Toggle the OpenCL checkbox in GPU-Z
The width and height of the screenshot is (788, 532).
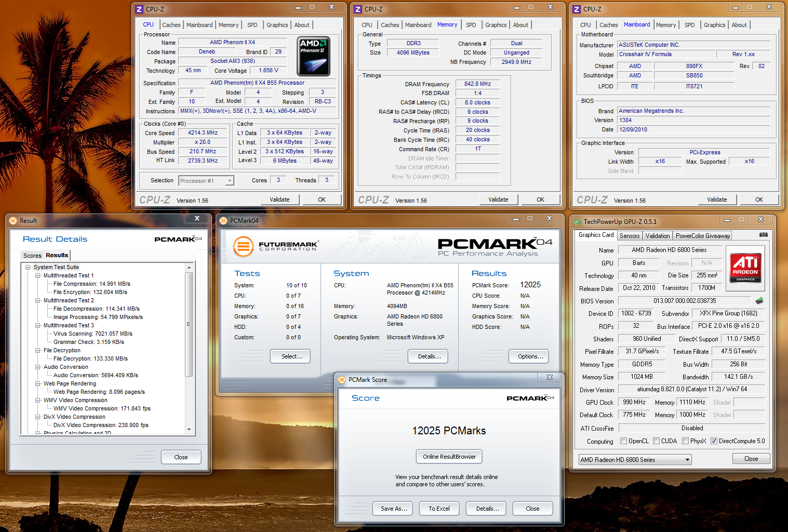pos(623,441)
